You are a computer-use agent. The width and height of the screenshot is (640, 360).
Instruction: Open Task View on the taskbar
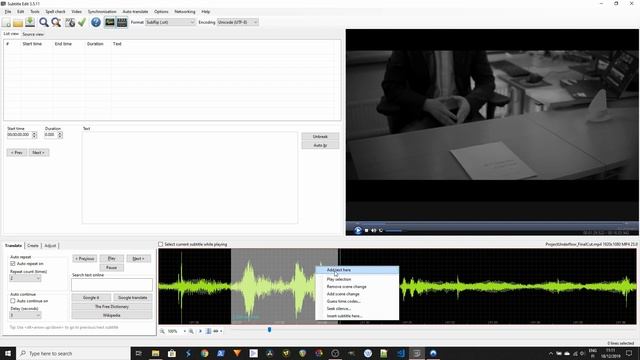(138, 353)
